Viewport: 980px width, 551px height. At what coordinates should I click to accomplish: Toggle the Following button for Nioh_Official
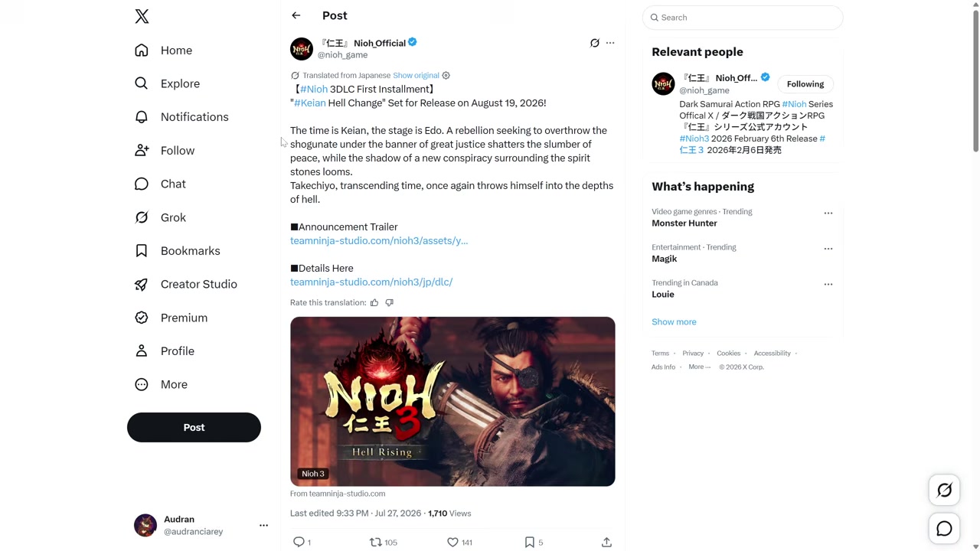click(805, 84)
